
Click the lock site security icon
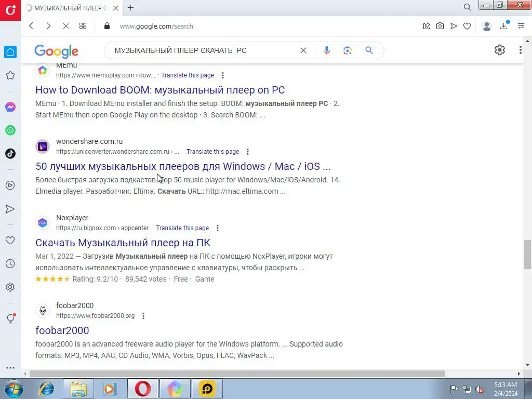[x=107, y=26]
